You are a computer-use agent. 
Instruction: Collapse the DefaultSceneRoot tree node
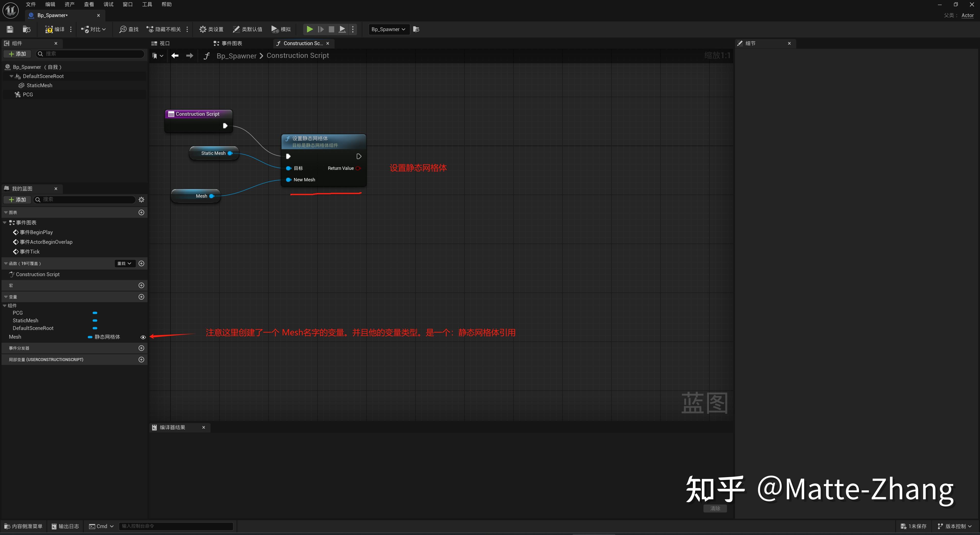point(11,77)
